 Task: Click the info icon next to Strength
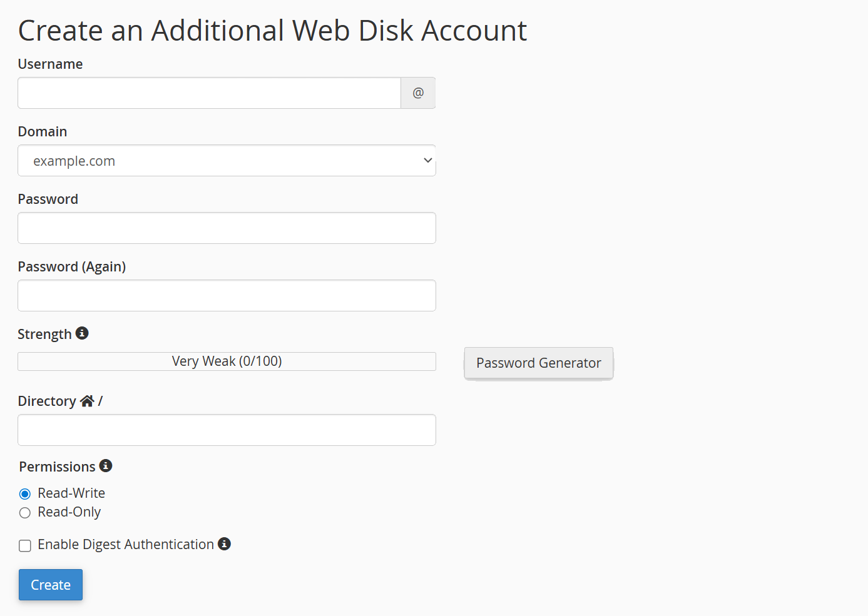point(82,333)
